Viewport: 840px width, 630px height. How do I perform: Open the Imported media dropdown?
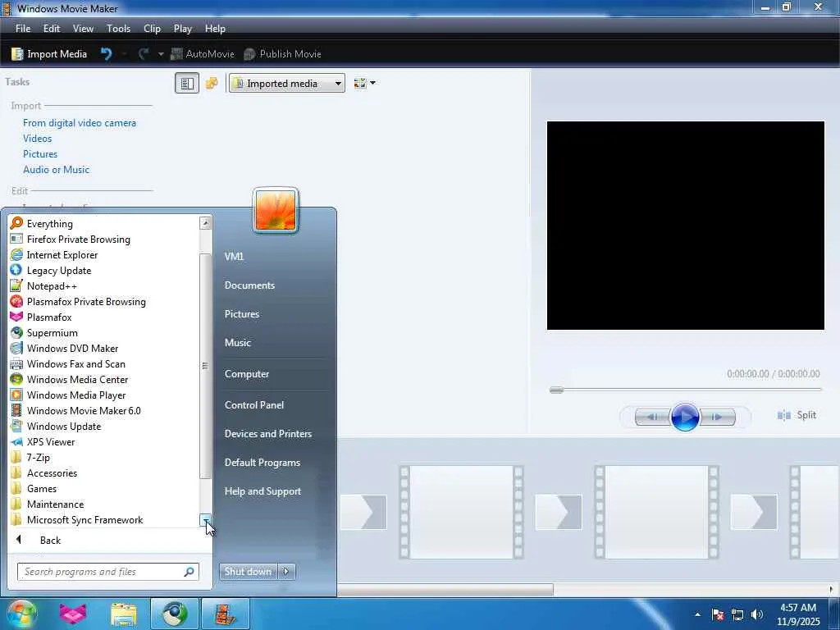point(286,83)
